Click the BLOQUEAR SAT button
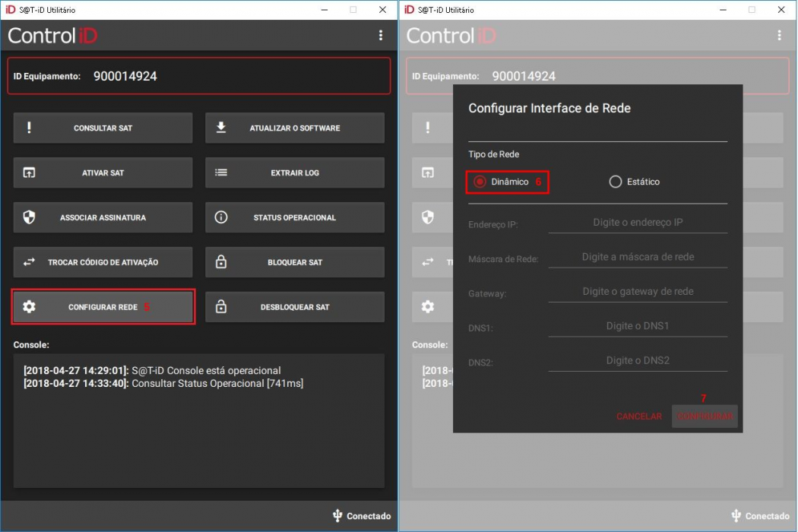This screenshot has height=532, width=798. pos(295,262)
